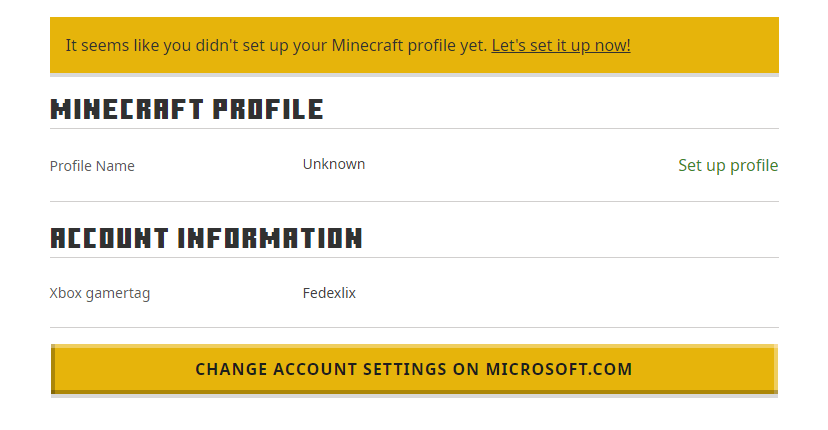This screenshot has width=828, height=430.
Task: Click the "Let's set it up now!" link
Action: [560, 45]
